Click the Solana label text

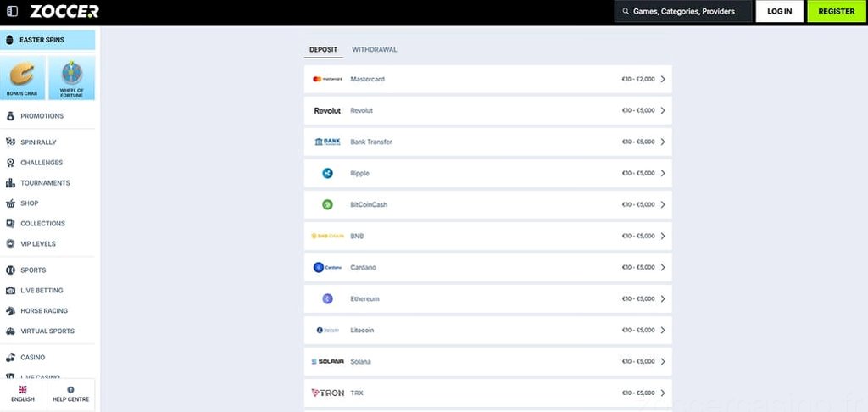[361, 362]
